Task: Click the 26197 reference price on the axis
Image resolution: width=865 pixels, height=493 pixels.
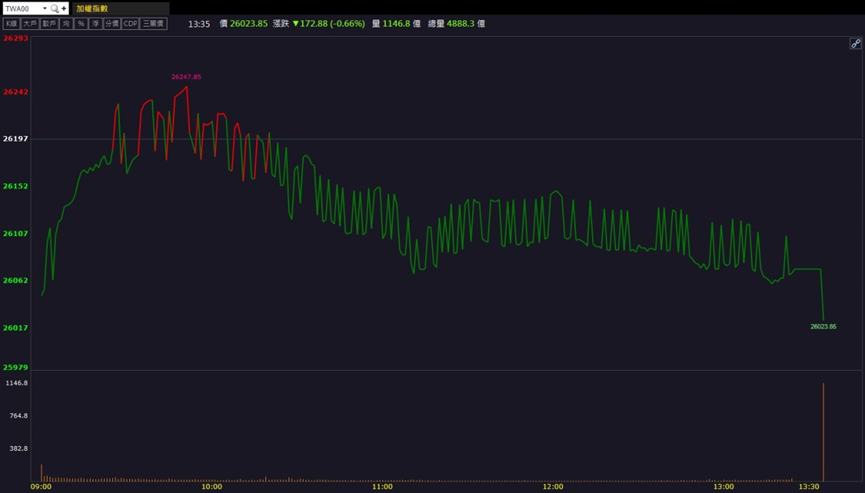Action: click(15, 139)
